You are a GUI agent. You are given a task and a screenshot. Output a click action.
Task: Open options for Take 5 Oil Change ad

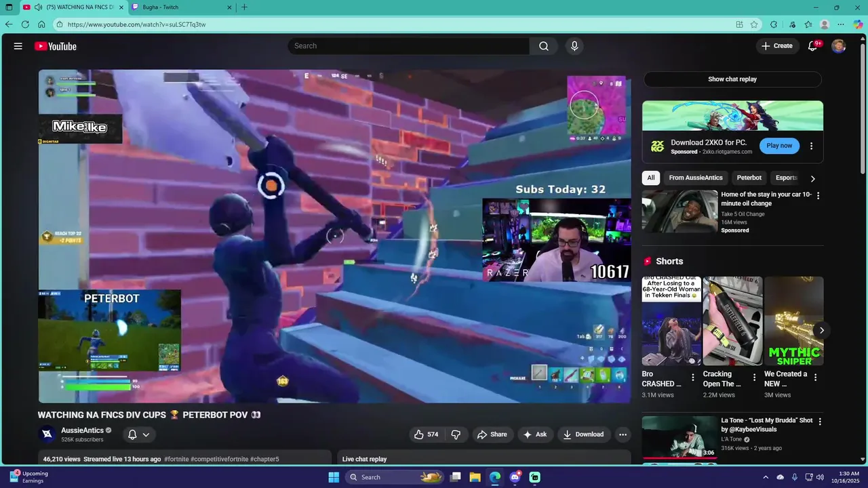click(818, 196)
